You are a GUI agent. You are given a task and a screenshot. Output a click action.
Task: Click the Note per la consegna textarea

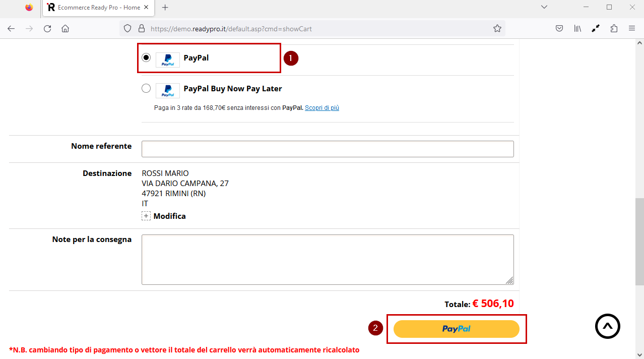(328, 260)
